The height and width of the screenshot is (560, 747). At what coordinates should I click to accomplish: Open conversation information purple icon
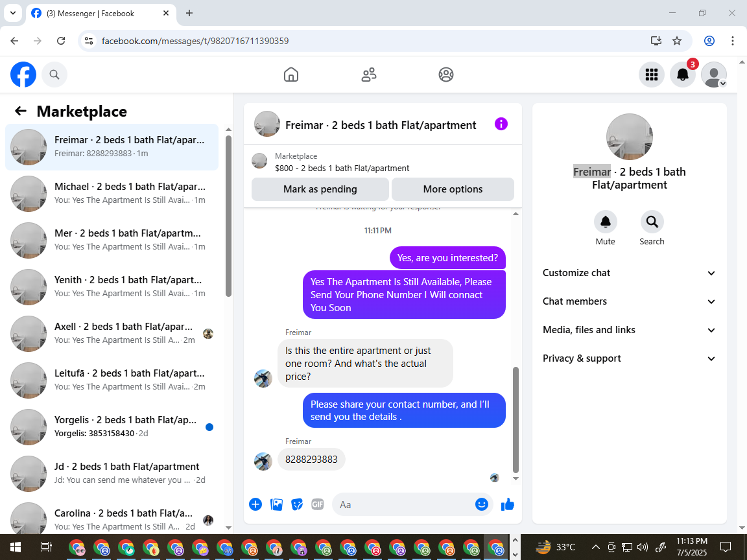click(501, 124)
